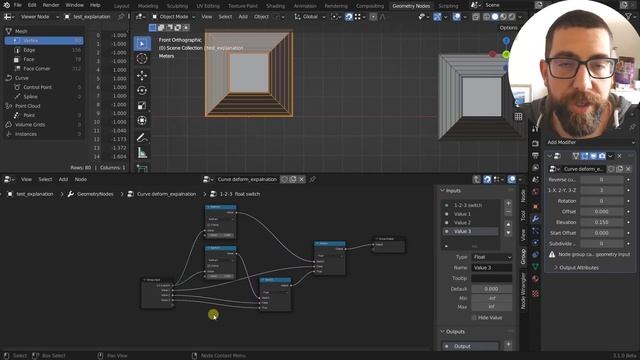Open the viewport shading options dropdown arrow
This screenshot has width=640, height=360.
tap(520, 17)
